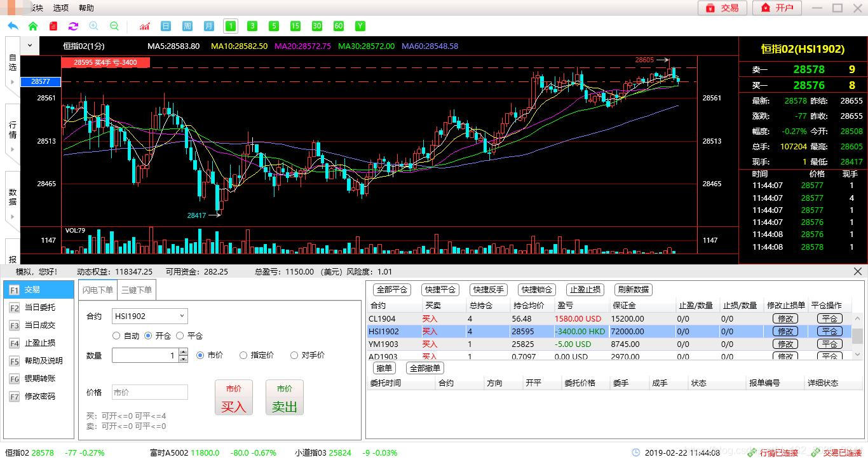Choose the 市价 price type radio
The image size is (868, 462).
coord(200,355)
